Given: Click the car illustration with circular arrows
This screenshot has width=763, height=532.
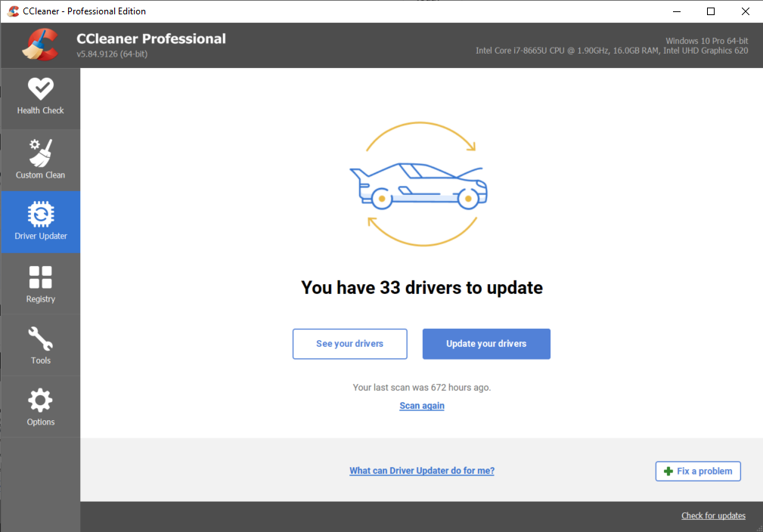Looking at the screenshot, I should pos(420,184).
